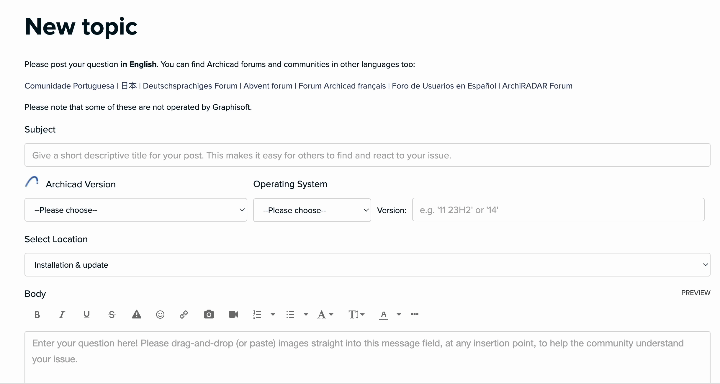Open the Comunidade Portuguesa link
This screenshot has width=720, height=384.
69,86
